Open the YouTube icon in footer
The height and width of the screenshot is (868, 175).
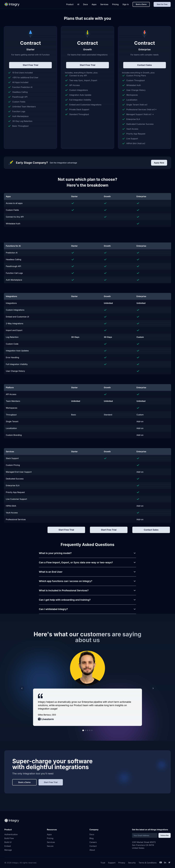pos(161,862)
